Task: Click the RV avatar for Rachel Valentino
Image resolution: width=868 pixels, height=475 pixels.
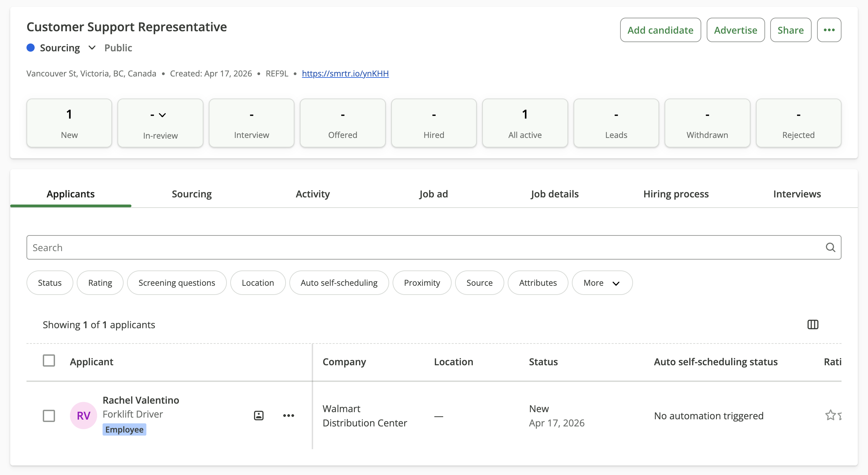Action: [x=84, y=415]
